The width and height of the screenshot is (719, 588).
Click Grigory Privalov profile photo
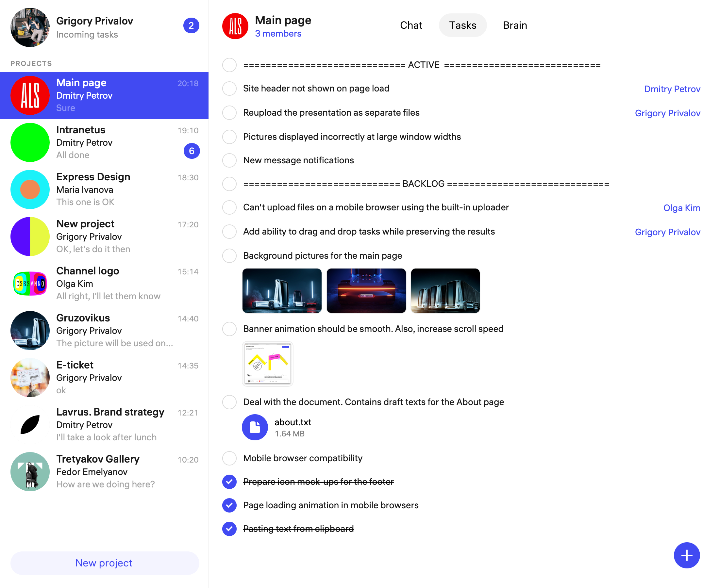(x=30, y=27)
